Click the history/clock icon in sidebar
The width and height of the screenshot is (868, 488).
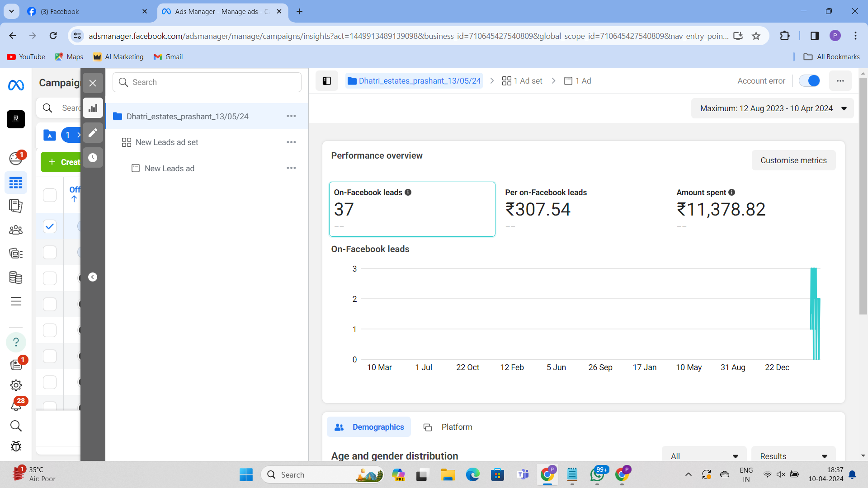(x=92, y=157)
